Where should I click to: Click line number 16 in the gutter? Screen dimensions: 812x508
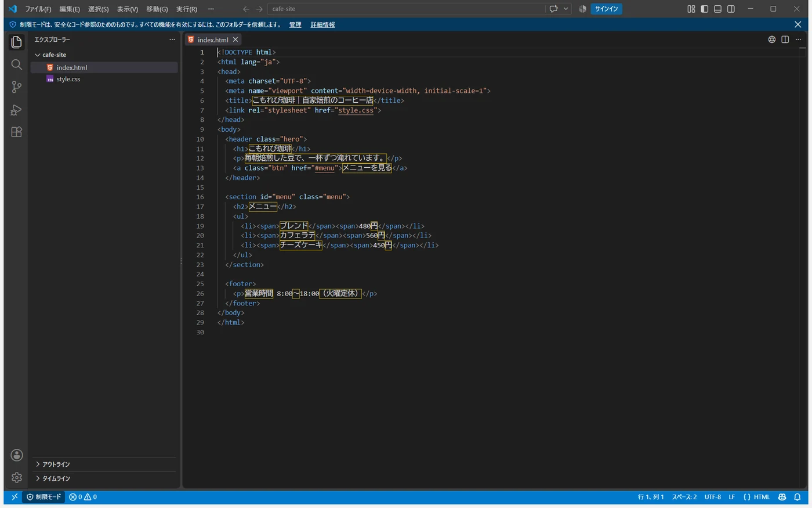(x=200, y=197)
